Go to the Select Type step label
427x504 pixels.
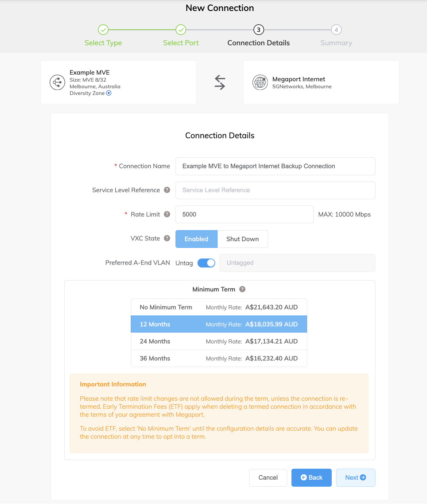[x=103, y=43]
